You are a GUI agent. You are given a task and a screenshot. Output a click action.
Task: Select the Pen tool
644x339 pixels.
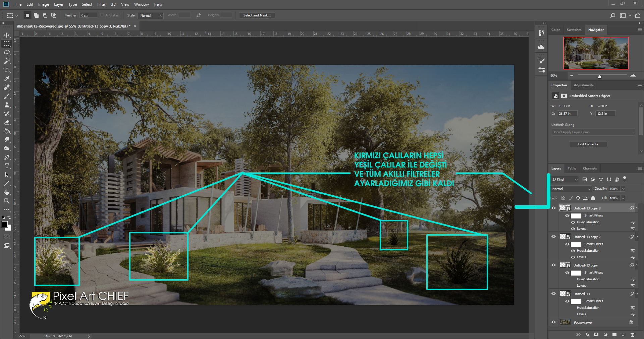coord(7,157)
